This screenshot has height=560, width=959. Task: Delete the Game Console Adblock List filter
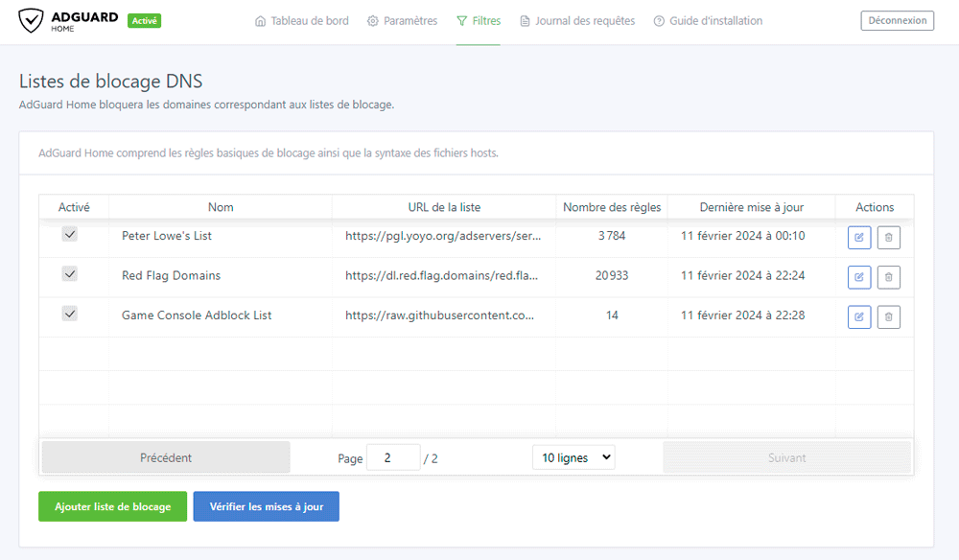889,316
